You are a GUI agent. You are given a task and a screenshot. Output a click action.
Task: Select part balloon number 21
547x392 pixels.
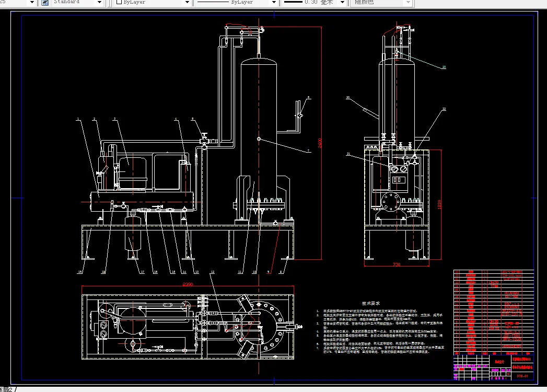348,154
